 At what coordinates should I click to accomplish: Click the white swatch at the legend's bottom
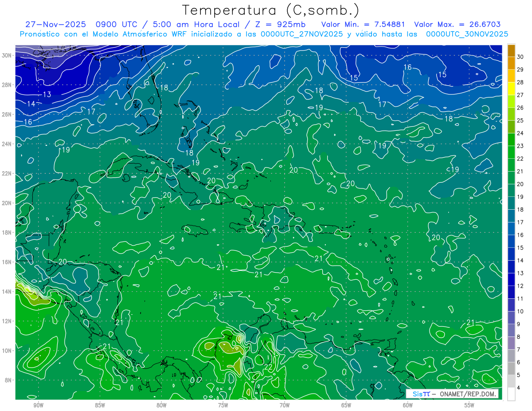tap(511, 394)
